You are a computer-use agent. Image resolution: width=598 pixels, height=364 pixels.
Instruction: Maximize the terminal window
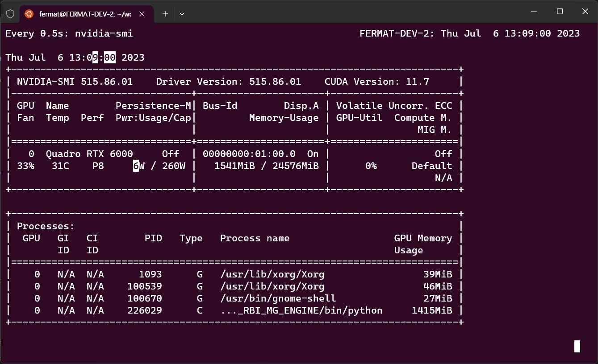pos(560,12)
